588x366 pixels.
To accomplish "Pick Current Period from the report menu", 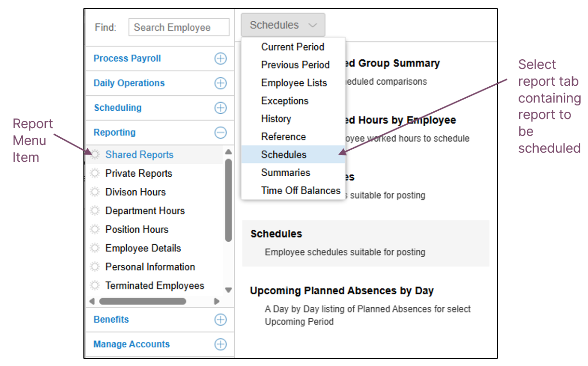I will 294,47.
